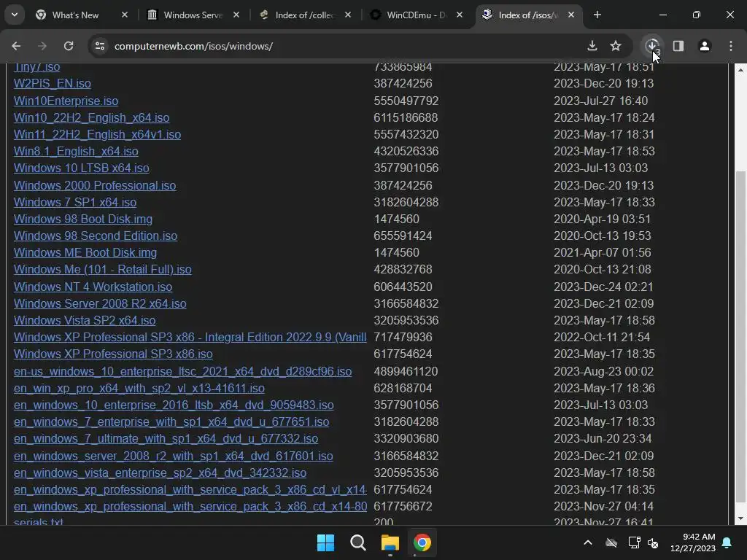Bookmark this page with the star icon
Screen dimensions: 747x560
pos(616,46)
